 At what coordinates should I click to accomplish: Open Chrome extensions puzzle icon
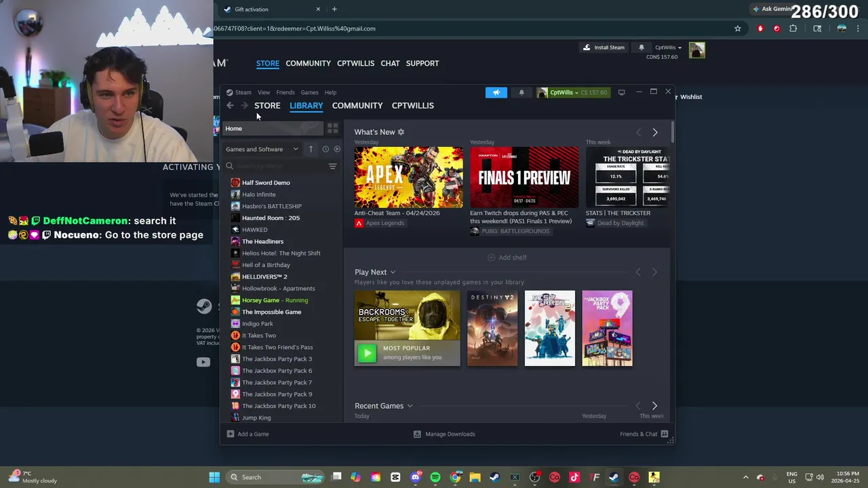(793, 28)
